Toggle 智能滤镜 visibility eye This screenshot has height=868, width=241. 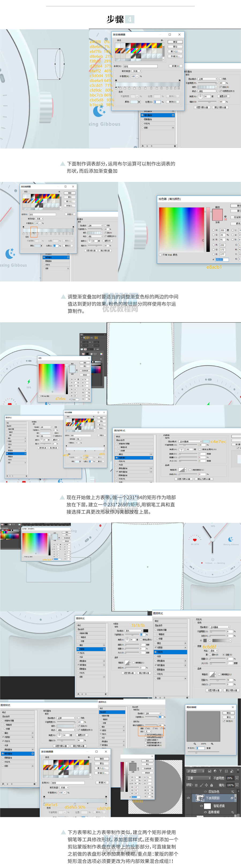(x=202, y=806)
